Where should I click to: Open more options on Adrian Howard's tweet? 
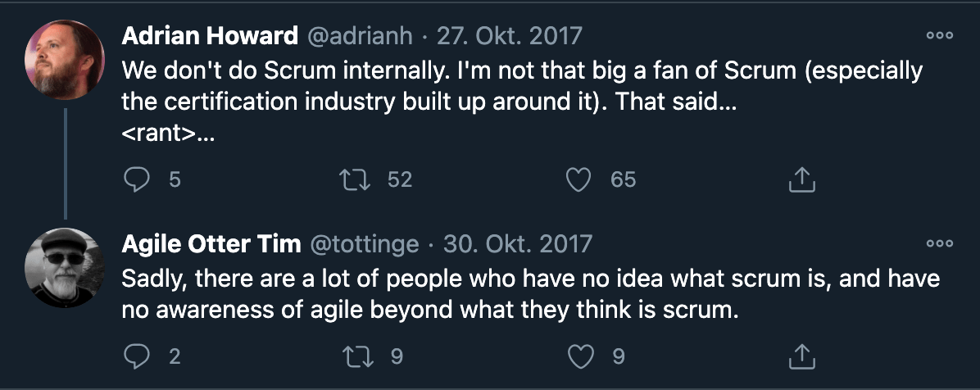[939, 35]
